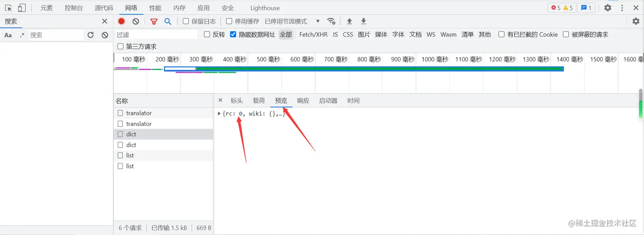This screenshot has width=644, height=235.
Task: Open network panel settings gear
Action: [636, 21]
